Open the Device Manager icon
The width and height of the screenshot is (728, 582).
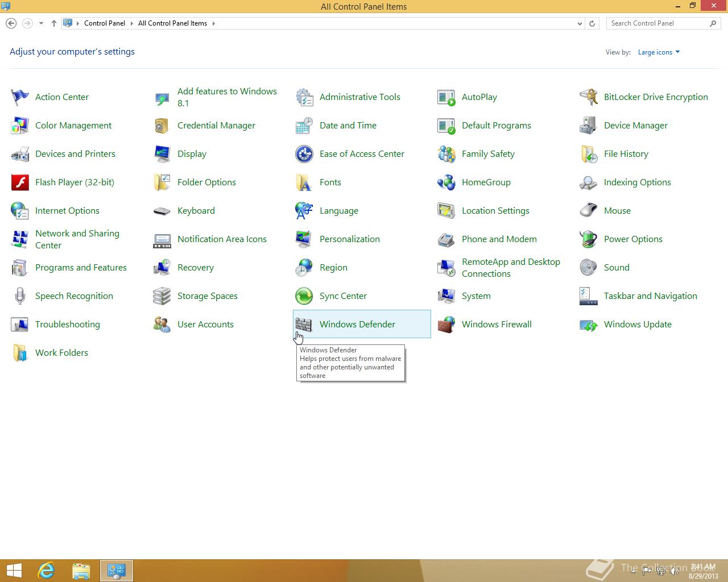pos(589,126)
